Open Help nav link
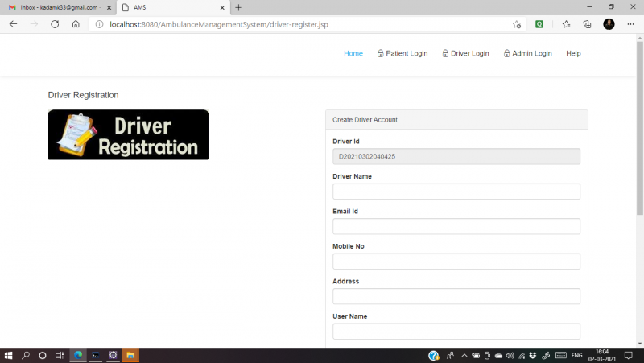The image size is (644, 363). click(573, 53)
